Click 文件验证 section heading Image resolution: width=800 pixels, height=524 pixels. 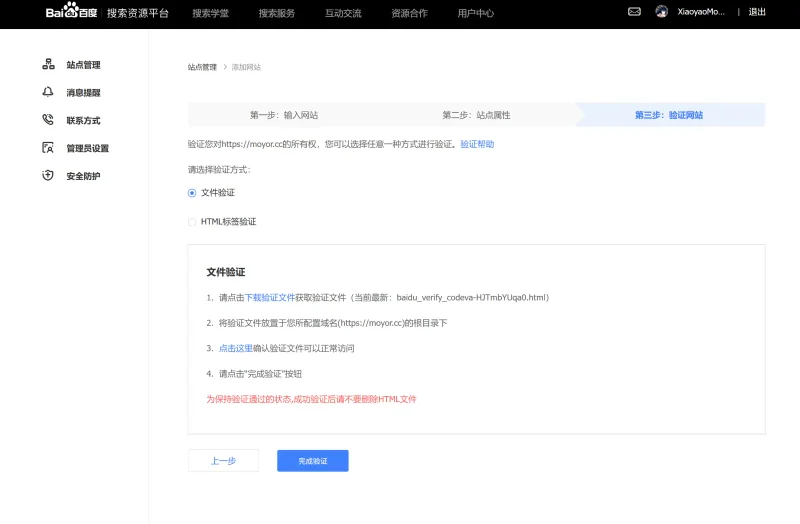click(x=226, y=272)
